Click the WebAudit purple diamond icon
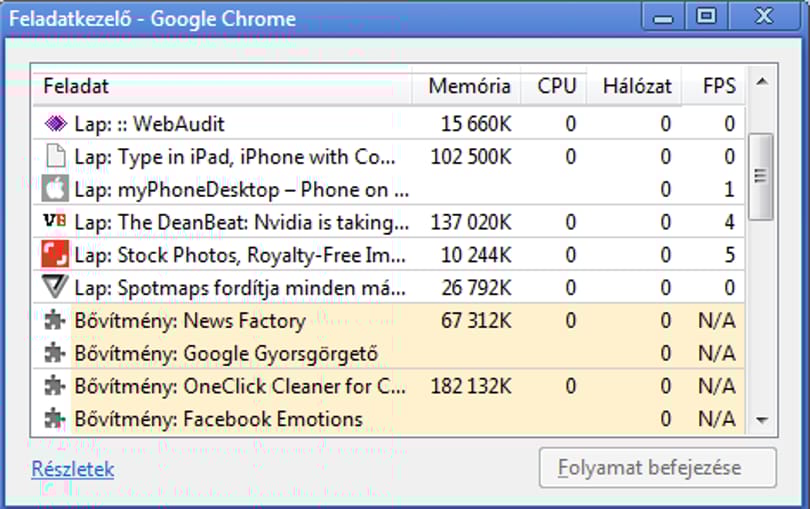 (56, 124)
